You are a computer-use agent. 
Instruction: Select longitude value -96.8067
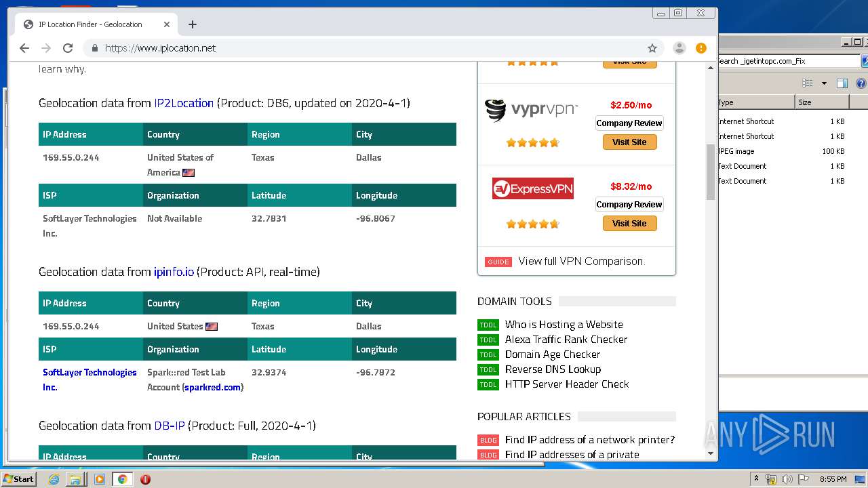click(376, 218)
